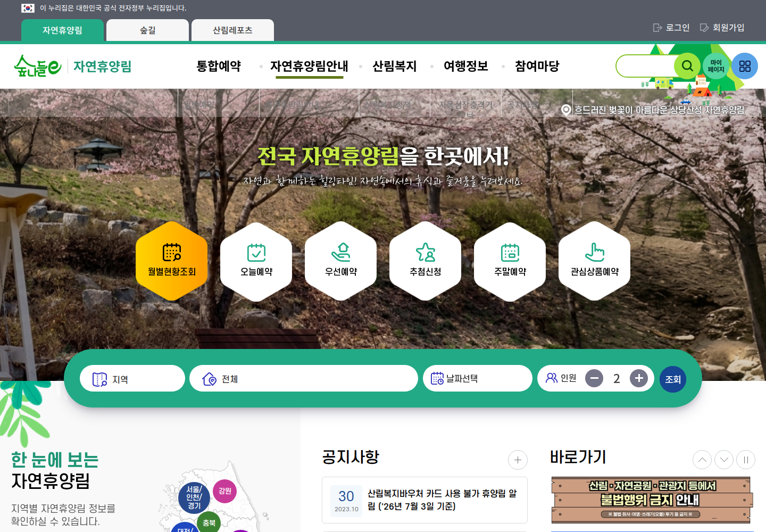Click the 회원가입 link
The image size is (766, 532).
[722, 28]
